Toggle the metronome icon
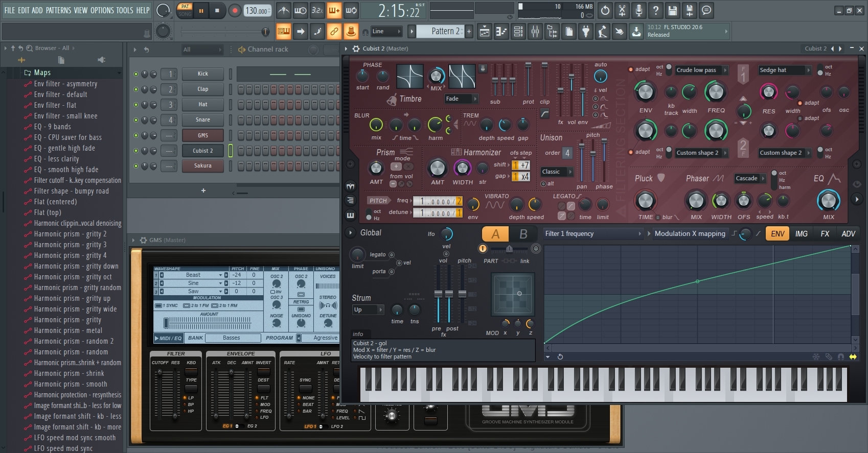 coord(284,10)
